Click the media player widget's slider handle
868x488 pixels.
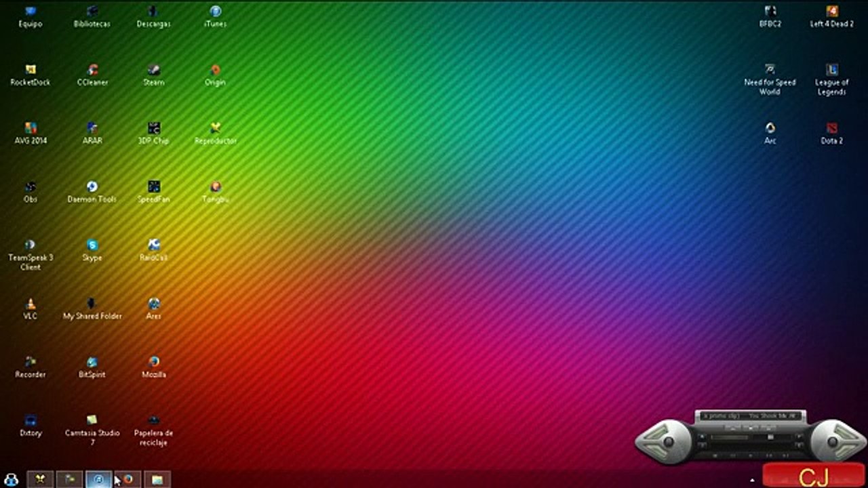point(770,438)
